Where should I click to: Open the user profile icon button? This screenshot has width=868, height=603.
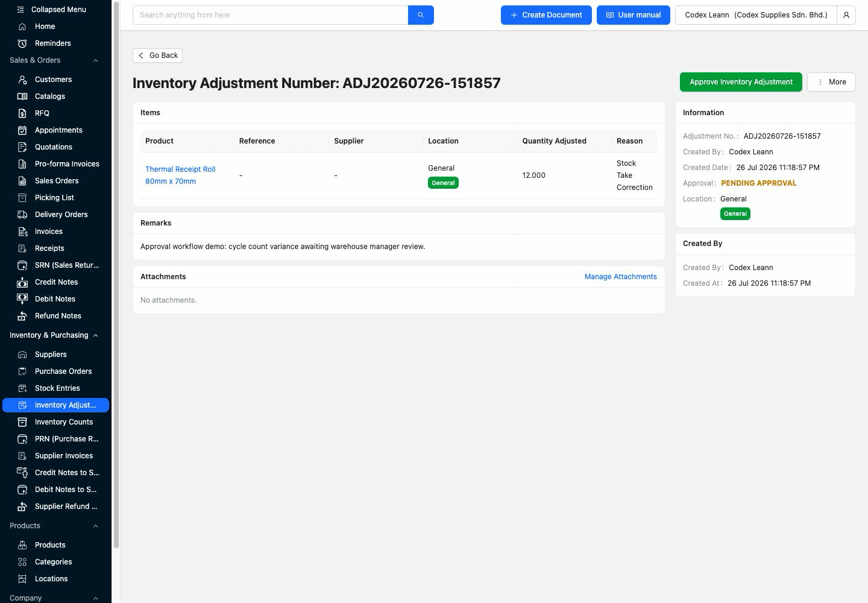pos(846,15)
